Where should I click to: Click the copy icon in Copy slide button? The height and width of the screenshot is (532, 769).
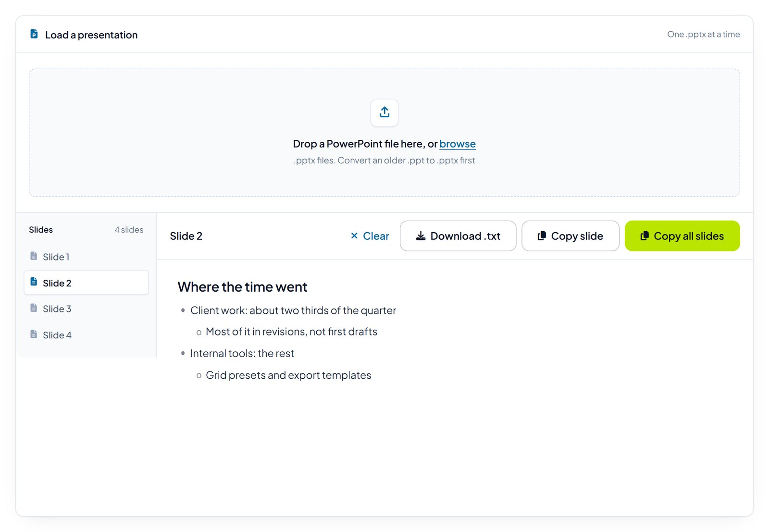[542, 236]
